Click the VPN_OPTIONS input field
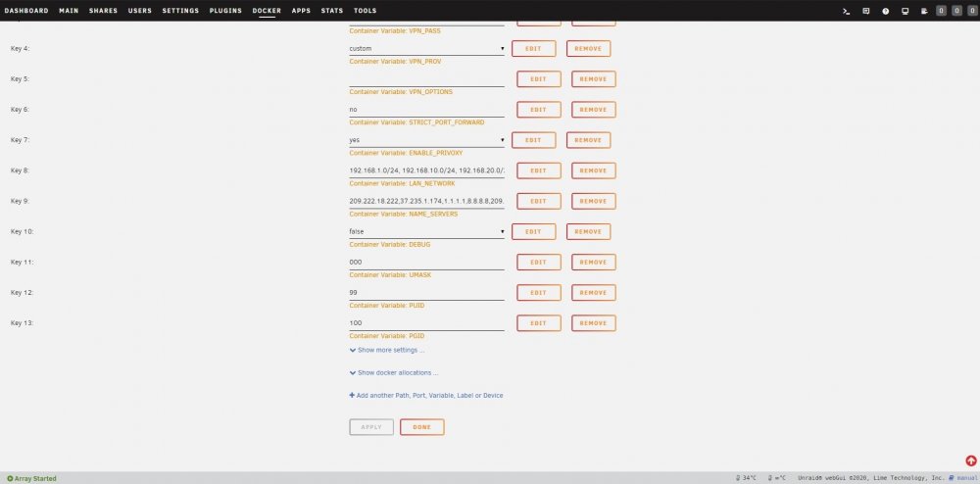 pos(427,79)
